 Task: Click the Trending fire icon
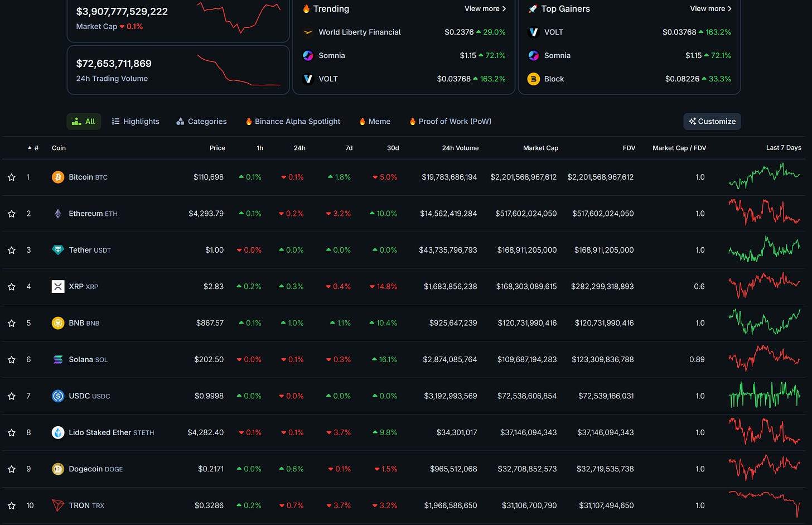click(x=306, y=9)
